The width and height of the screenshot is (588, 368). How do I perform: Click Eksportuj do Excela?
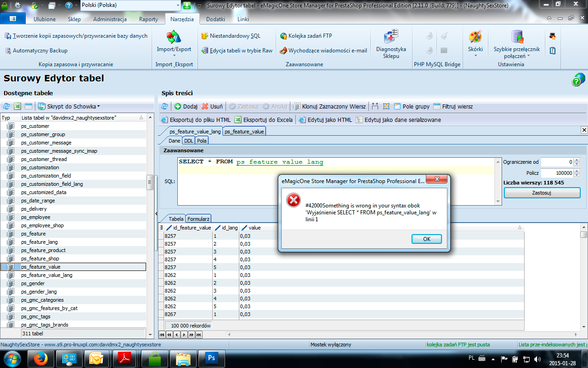click(x=264, y=120)
